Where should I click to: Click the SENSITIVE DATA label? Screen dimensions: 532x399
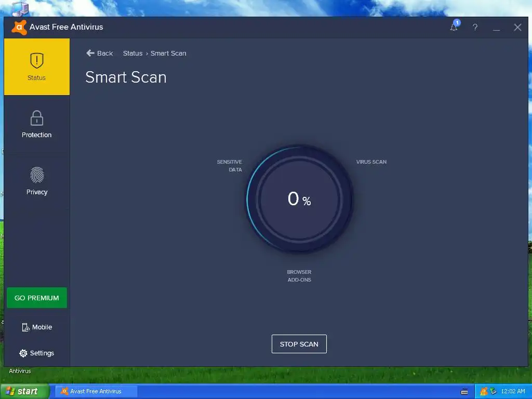230,166
